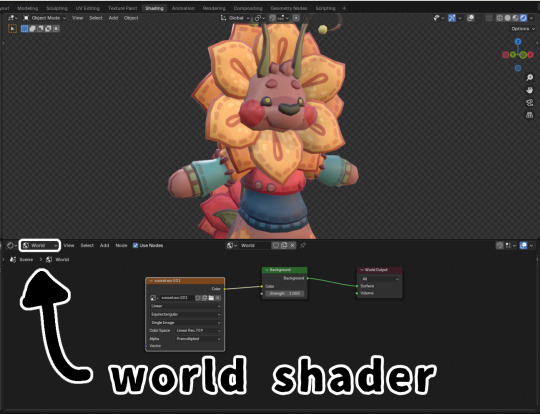Open the node editor type menu icon
The width and height of the screenshot is (540, 414).
12,246
